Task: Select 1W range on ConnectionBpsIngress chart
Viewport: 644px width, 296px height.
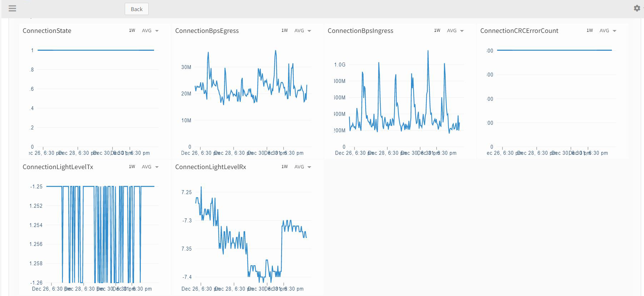Action: (437, 31)
